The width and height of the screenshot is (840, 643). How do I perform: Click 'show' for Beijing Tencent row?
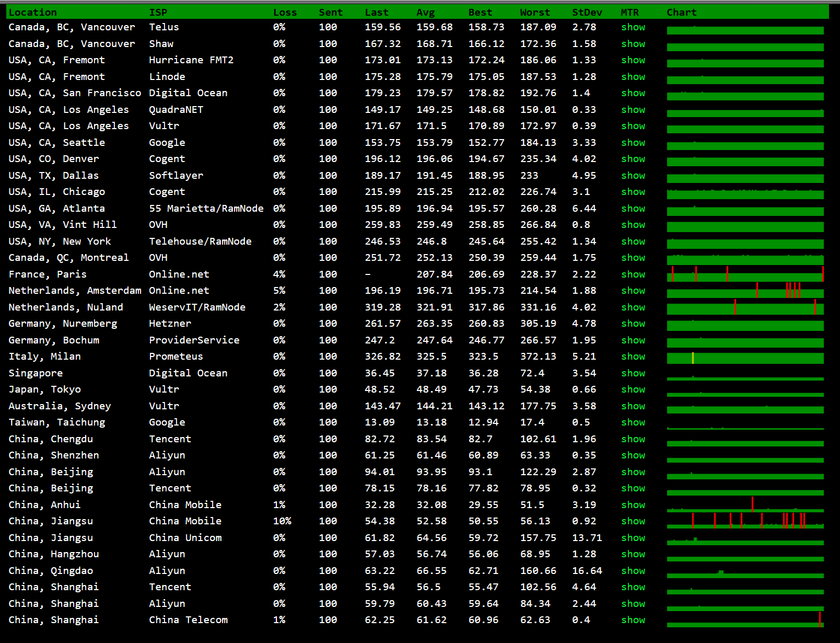pyautogui.click(x=633, y=488)
